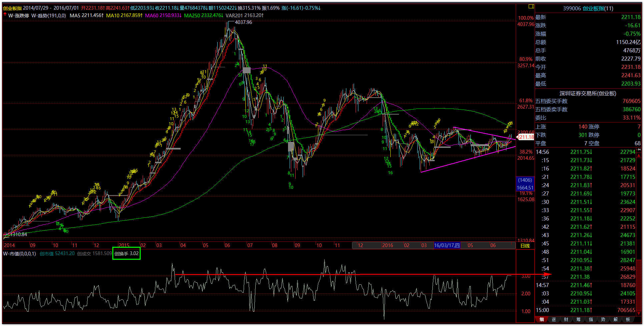644x326 pixels.
Task: Click the 16/03/17 date marker on timeline
Action: (447, 245)
